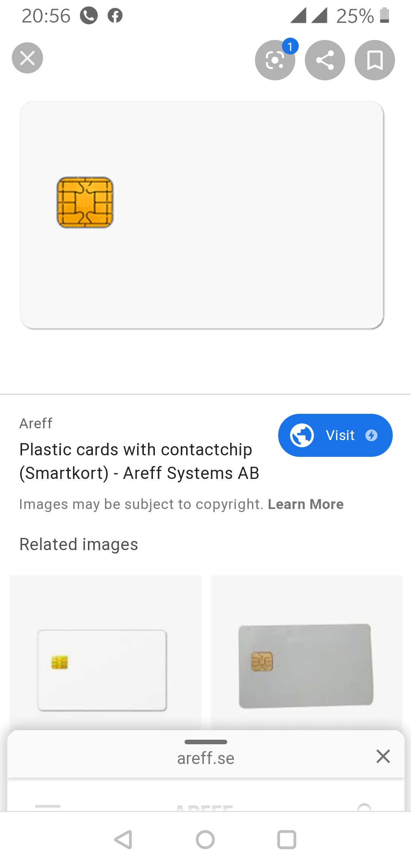This screenshot has height=868, width=411.
Task: Open the Learn More copyright link
Action: 306,504
